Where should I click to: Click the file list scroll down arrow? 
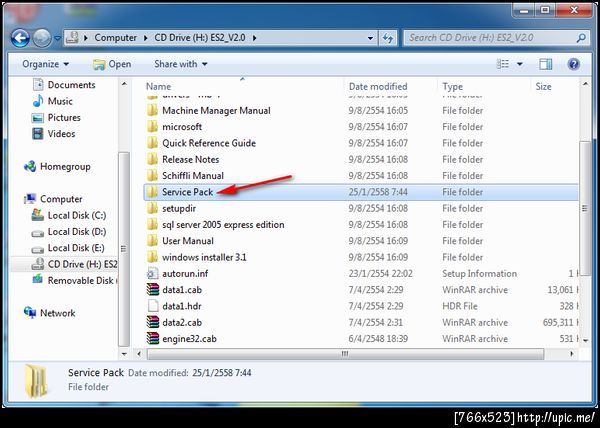point(585,341)
